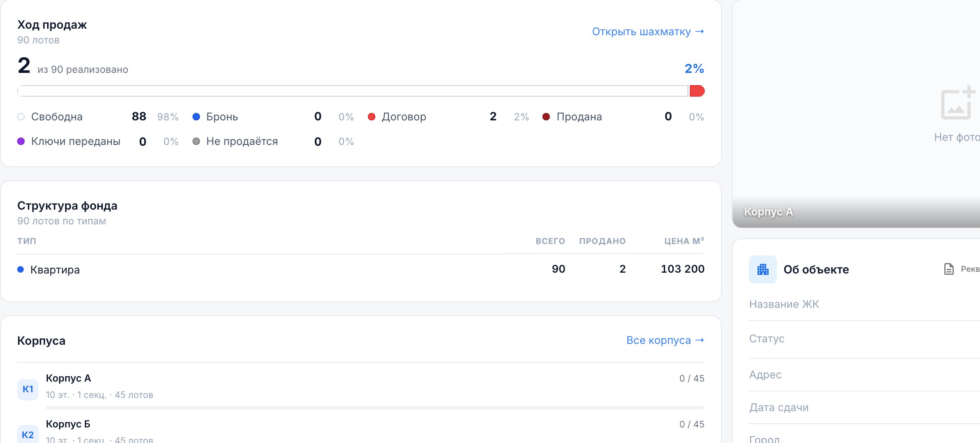Click the 0 / 45 count for Корпус А
This screenshot has width=980, height=443.
tap(692, 378)
